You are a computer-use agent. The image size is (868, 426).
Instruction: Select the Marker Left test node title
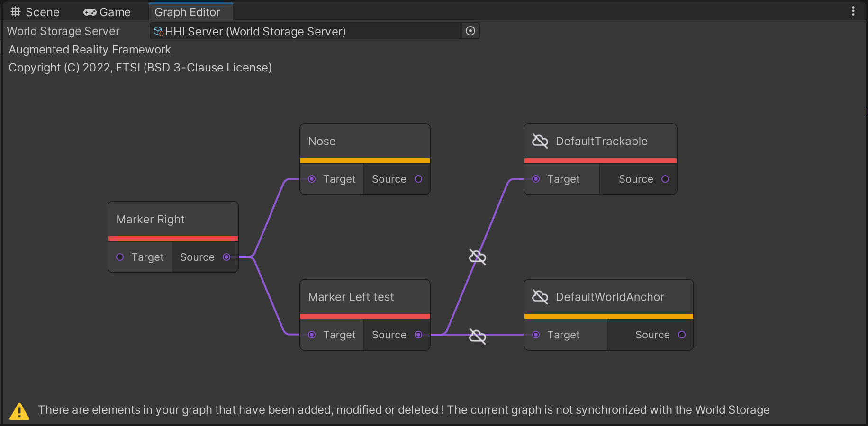351,297
